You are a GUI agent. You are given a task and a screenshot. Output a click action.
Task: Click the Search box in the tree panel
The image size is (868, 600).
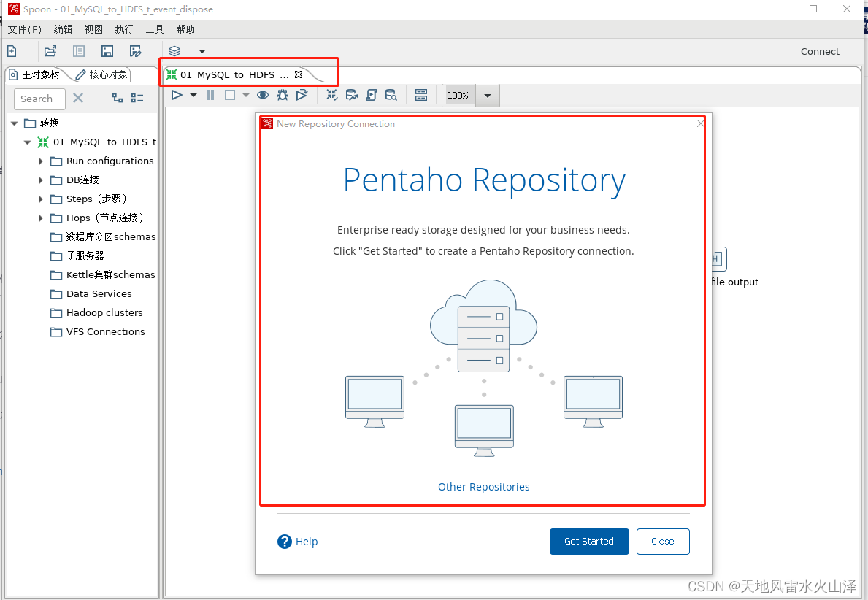[39, 99]
